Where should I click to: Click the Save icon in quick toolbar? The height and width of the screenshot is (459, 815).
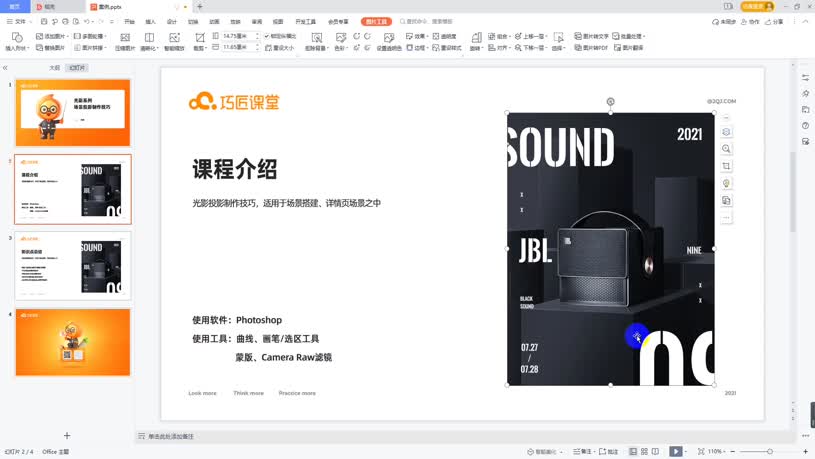[x=44, y=21]
